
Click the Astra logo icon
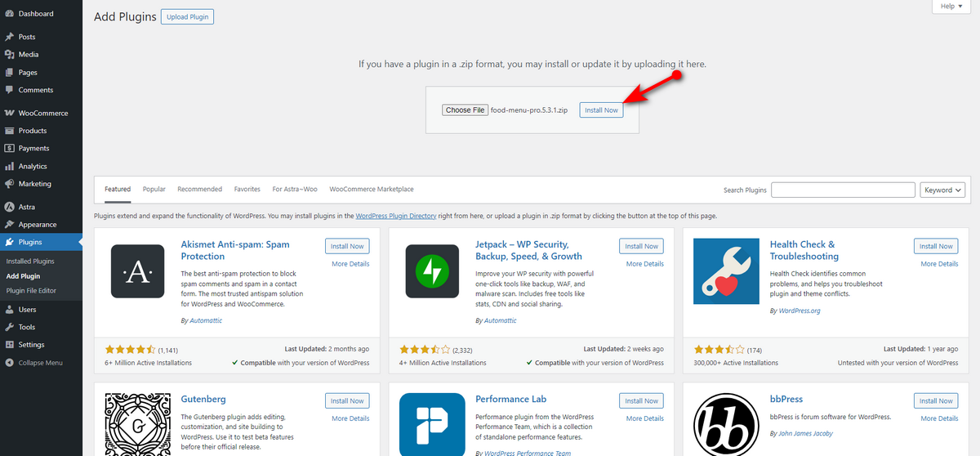click(x=9, y=207)
